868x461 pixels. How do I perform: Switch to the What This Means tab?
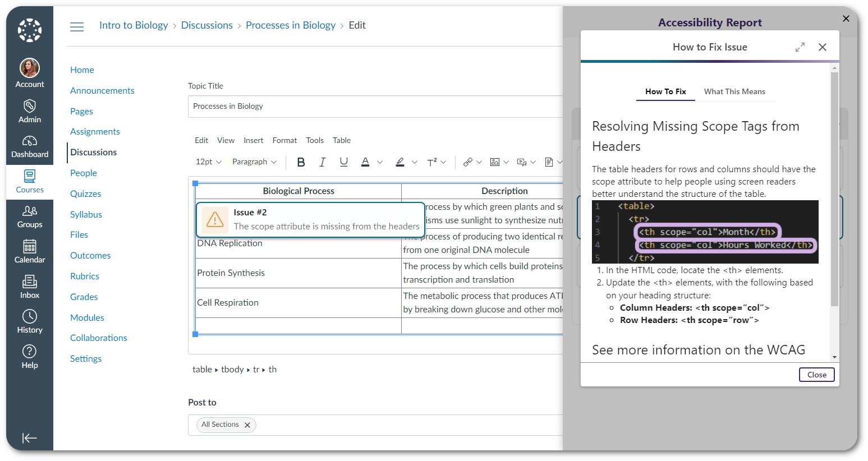tap(734, 91)
